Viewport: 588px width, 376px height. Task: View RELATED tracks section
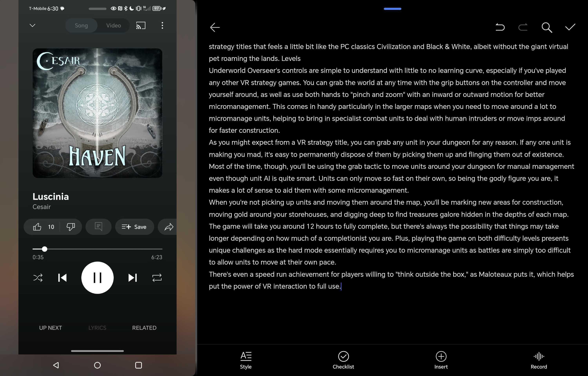coord(144,328)
